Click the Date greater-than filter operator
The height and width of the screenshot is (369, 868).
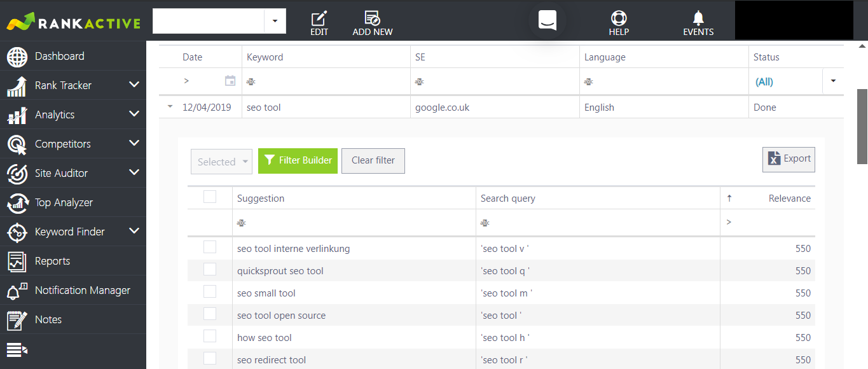pos(186,81)
